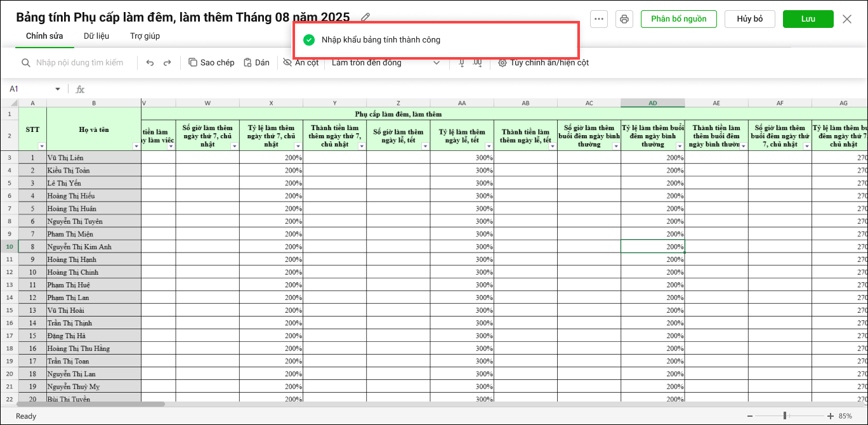Switch to the Dữ liệu tab
Screen dimensions: 868x425
point(96,36)
